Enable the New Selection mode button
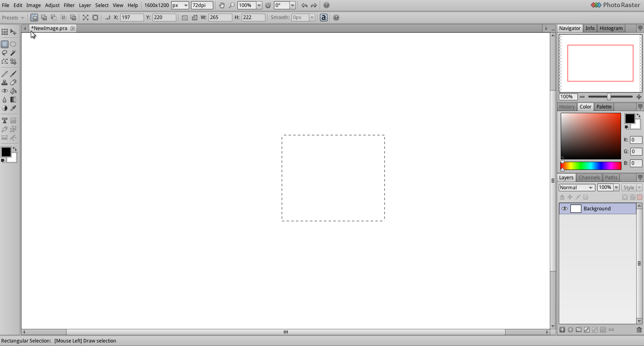This screenshot has width=644, height=346. tap(34, 17)
